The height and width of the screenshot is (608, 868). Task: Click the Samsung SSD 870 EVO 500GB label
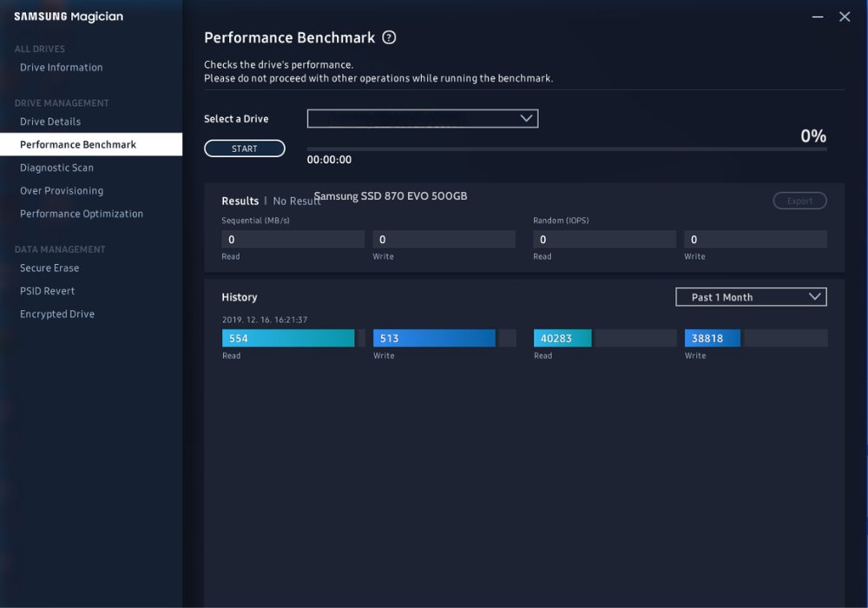point(391,196)
